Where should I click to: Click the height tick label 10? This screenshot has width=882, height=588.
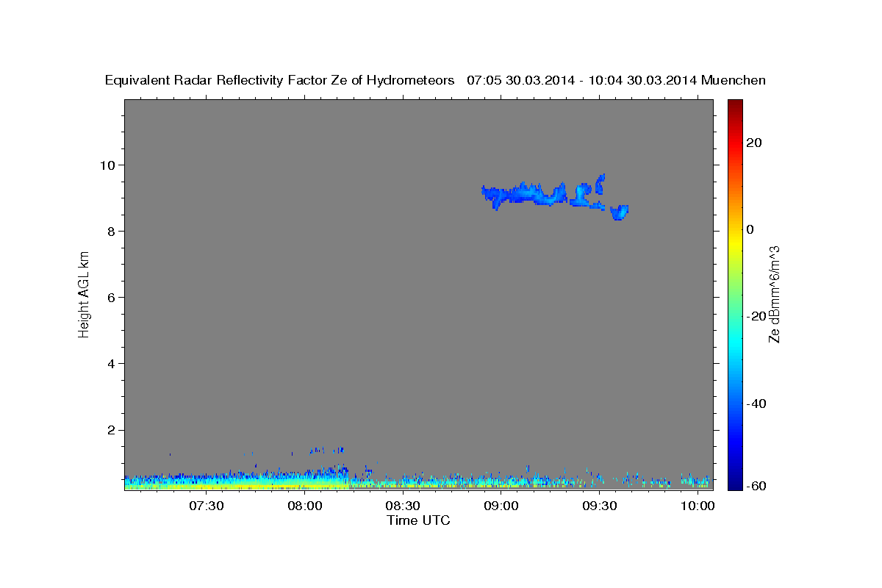point(109,165)
